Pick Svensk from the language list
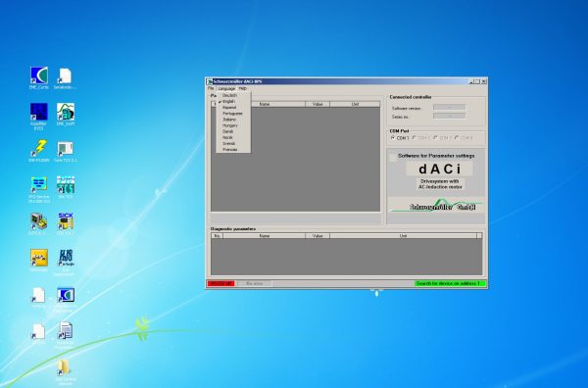The height and width of the screenshot is (388, 588). click(233, 144)
